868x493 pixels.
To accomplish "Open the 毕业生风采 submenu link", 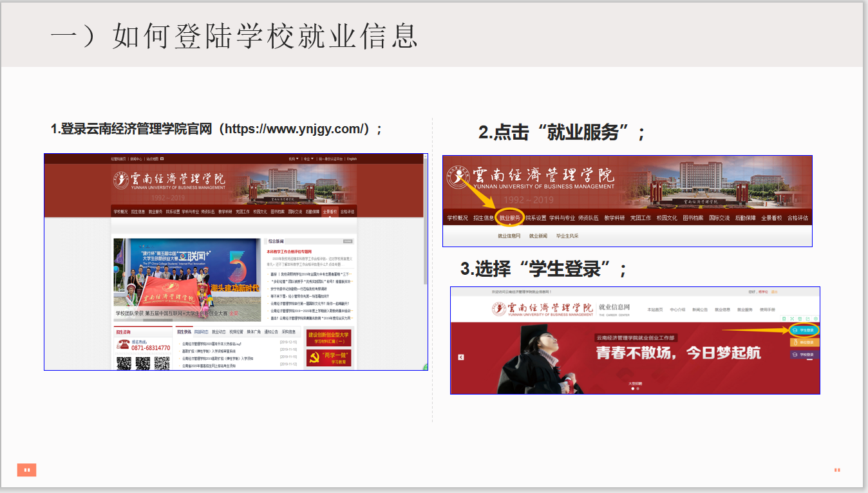I will tap(567, 236).
